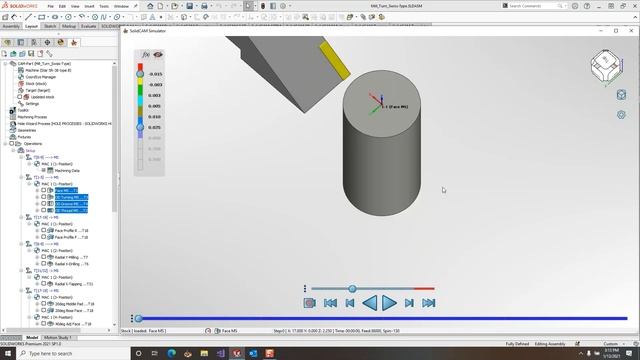Viewport: 640px width, 360px height.
Task: Click the upper handle of the deviation color scale
Action: pyautogui.click(x=140, y=74)
